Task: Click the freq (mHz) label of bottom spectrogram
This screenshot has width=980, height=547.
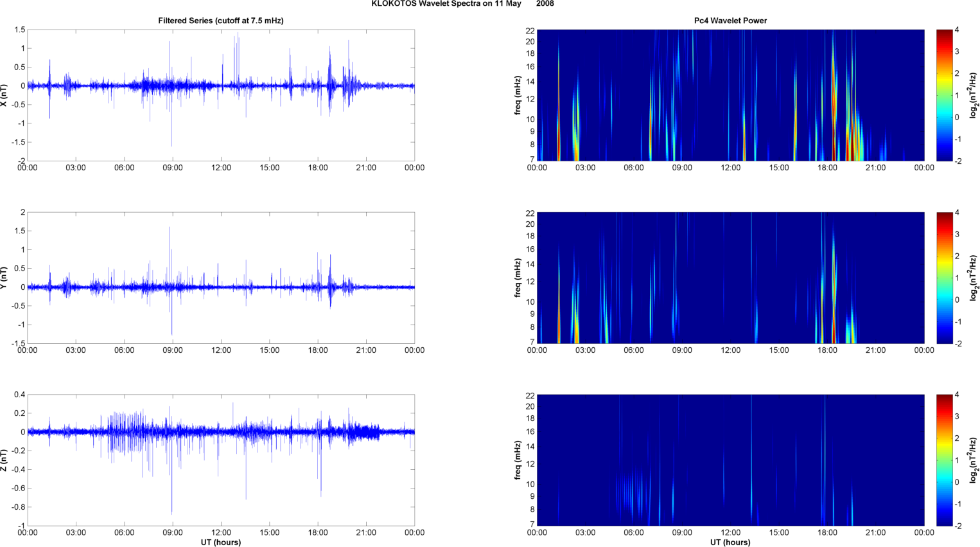Action: click(x=518, y=460)
